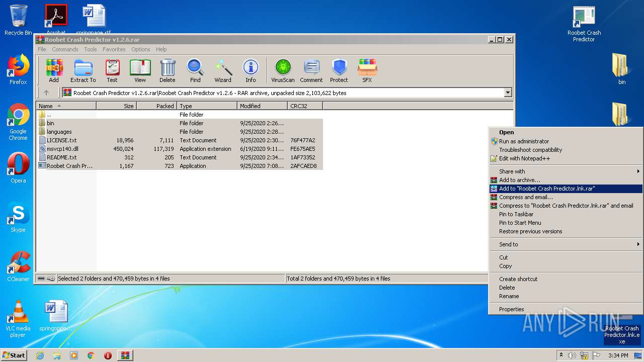Screen dimensions: 644x362
Task: Show hidden tray icons arrow
Action: [x=561, y=355]
